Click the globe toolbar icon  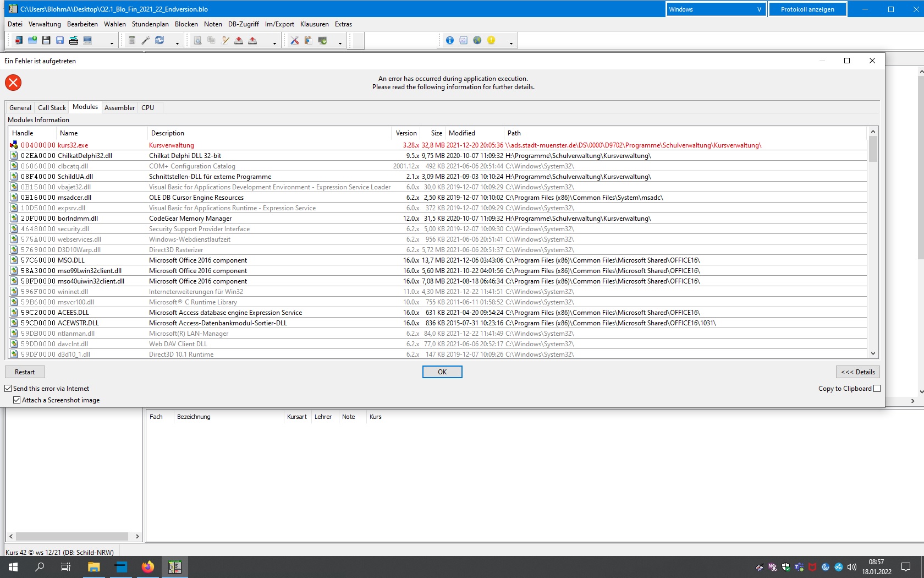click(x=477, y=40)
